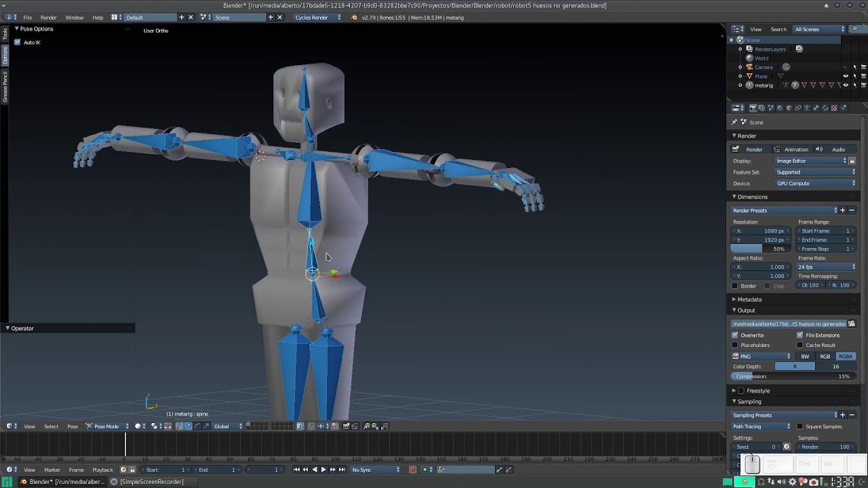Click the armature icon next to metarig
The height and width of the screenshot is (488, 868).
(749, 85)
